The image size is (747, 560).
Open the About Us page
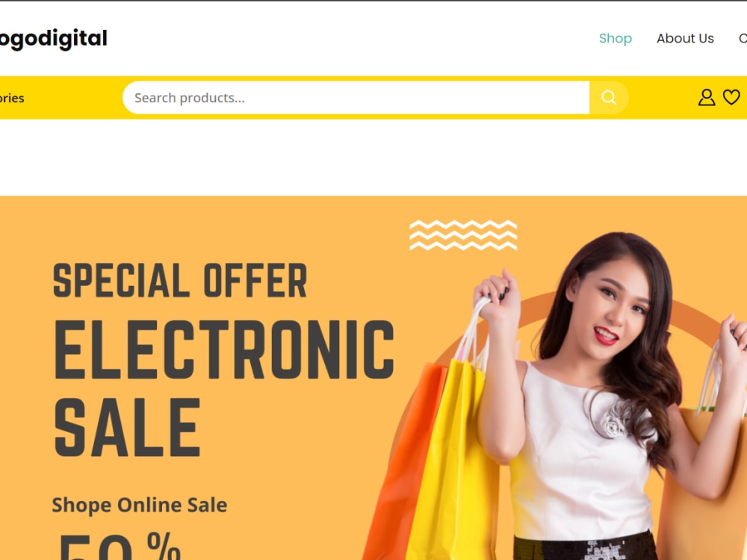[685, 38]
